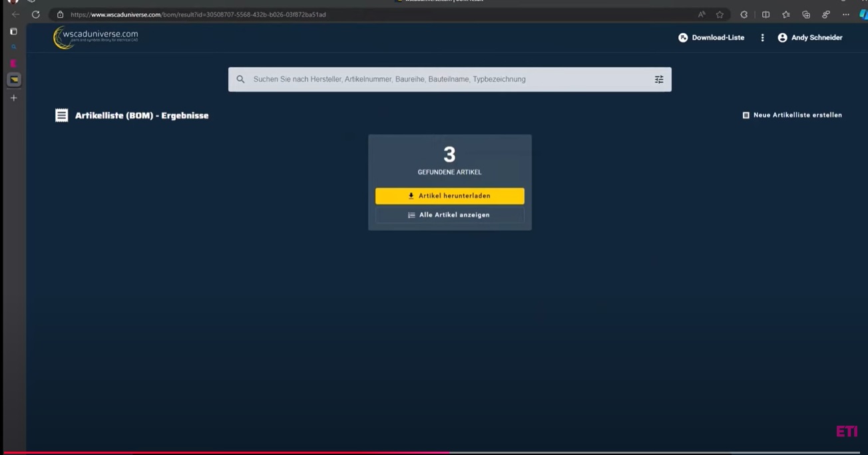Image resolution: width=868 pixels, height=455 pixels.
Task: Open browser Collections icon
Action: click(x=806, y=15)
